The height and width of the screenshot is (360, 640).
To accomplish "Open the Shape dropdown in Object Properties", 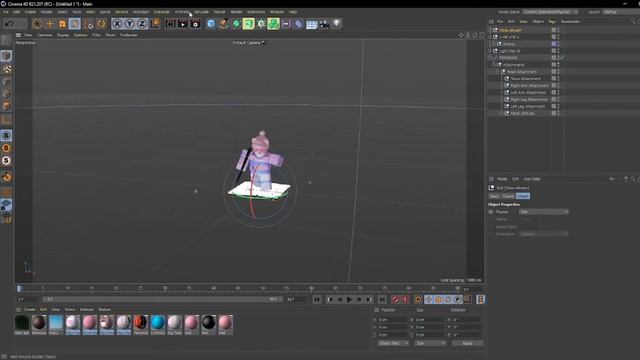I will (x=544, y=212).
